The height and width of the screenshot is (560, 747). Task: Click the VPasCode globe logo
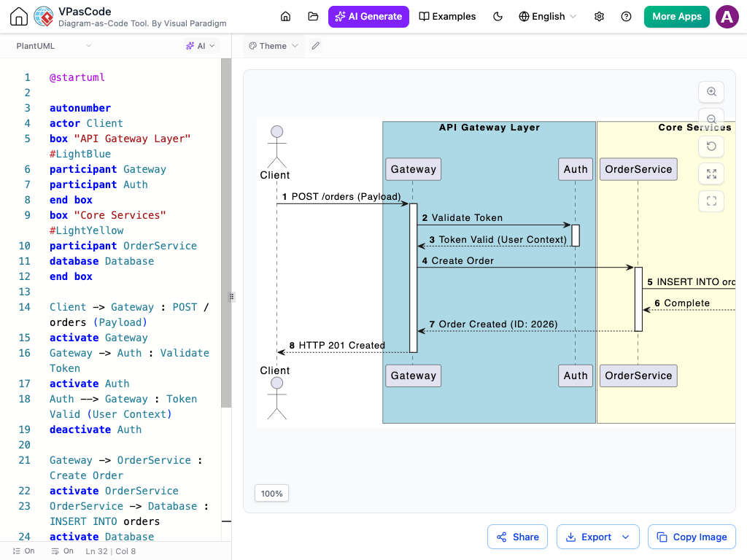tap(44, 17)
